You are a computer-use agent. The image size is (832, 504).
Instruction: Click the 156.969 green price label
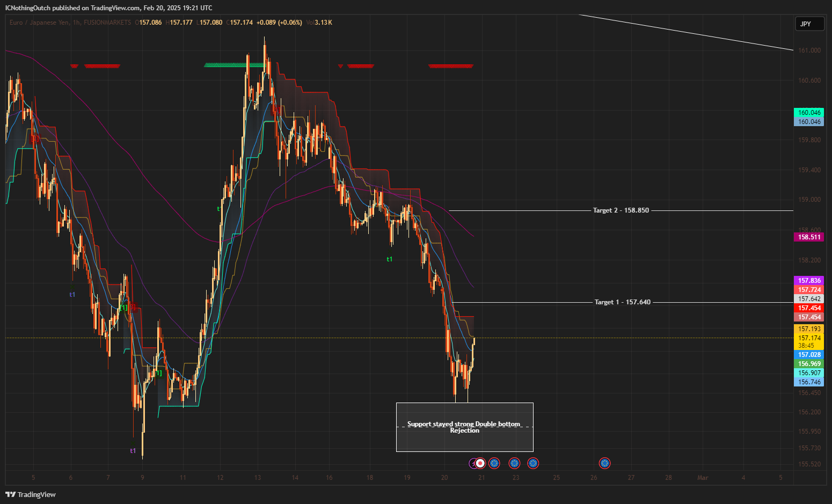(x=809, y=364)
